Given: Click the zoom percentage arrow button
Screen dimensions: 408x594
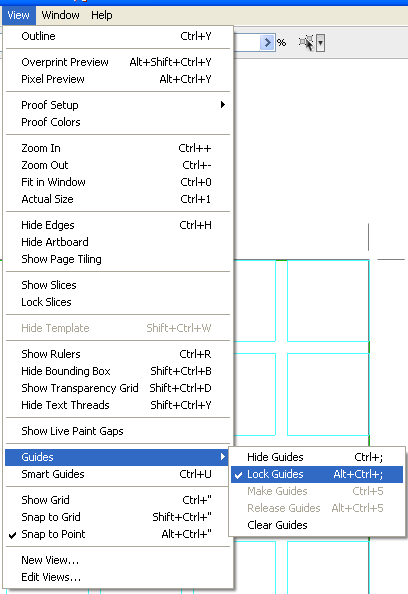Looking at the screenshot, I should (x=267, y=42).
